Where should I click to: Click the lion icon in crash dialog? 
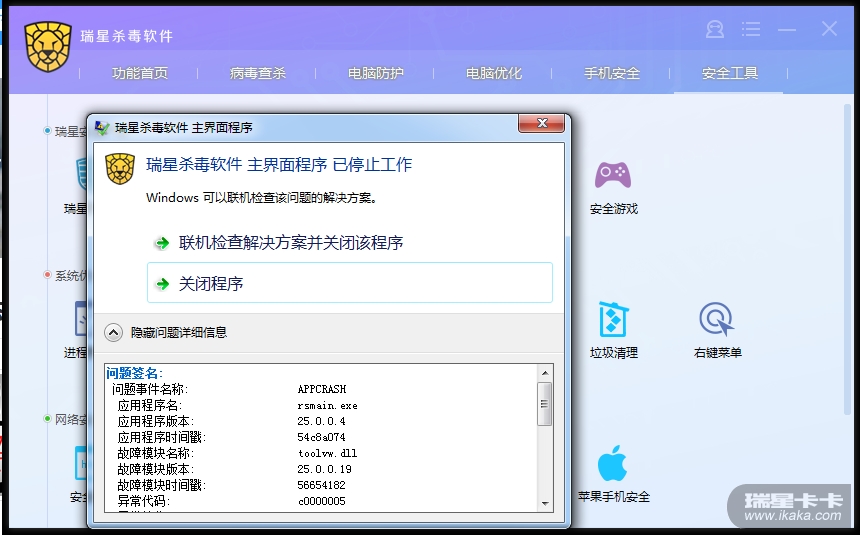tap(120, 168)
